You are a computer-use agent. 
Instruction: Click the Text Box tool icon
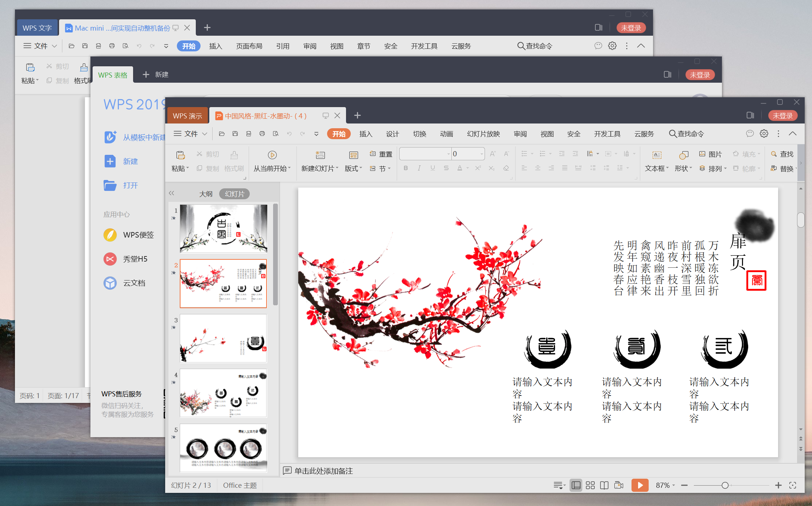657,155
